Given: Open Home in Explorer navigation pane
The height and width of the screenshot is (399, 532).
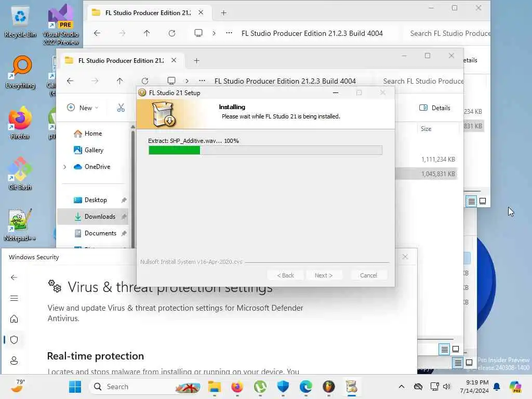Looking at the screenshot, I should (x=88, y=134).
